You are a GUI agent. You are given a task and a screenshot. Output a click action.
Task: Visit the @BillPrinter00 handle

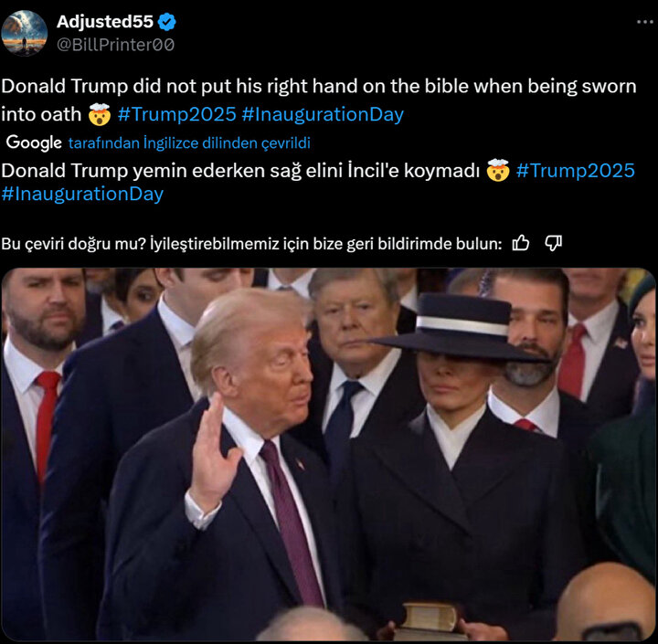115,45
